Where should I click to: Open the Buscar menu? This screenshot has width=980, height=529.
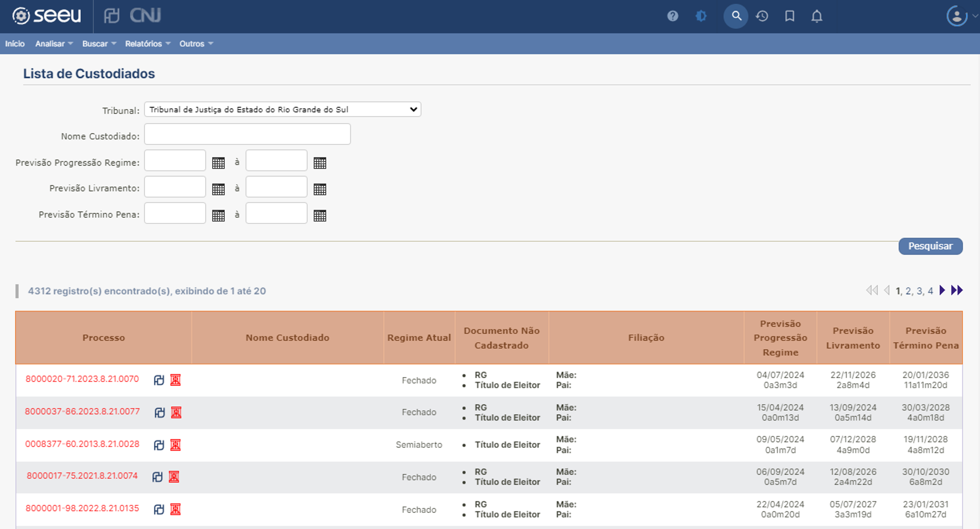coord(99,44)
